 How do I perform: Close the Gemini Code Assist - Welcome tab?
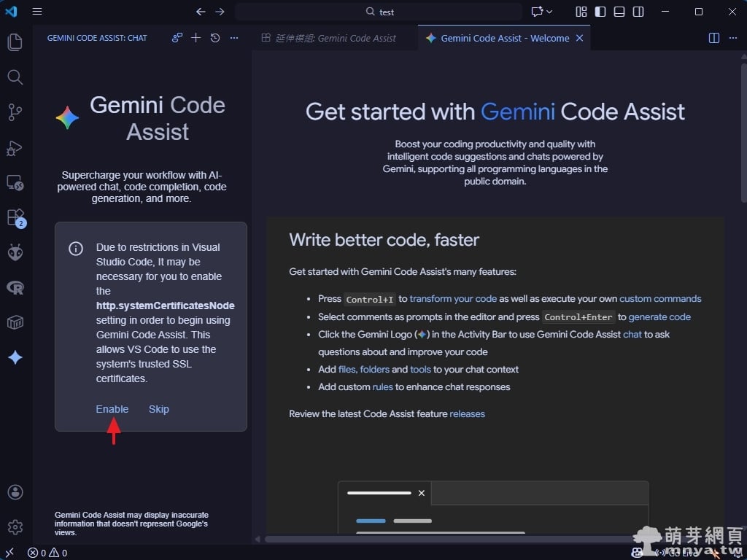click(580, 38)
